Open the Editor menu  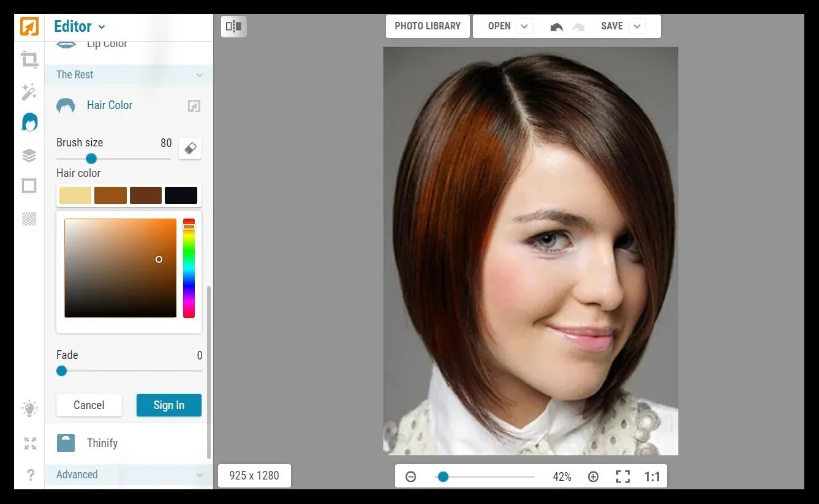(79, 26)
